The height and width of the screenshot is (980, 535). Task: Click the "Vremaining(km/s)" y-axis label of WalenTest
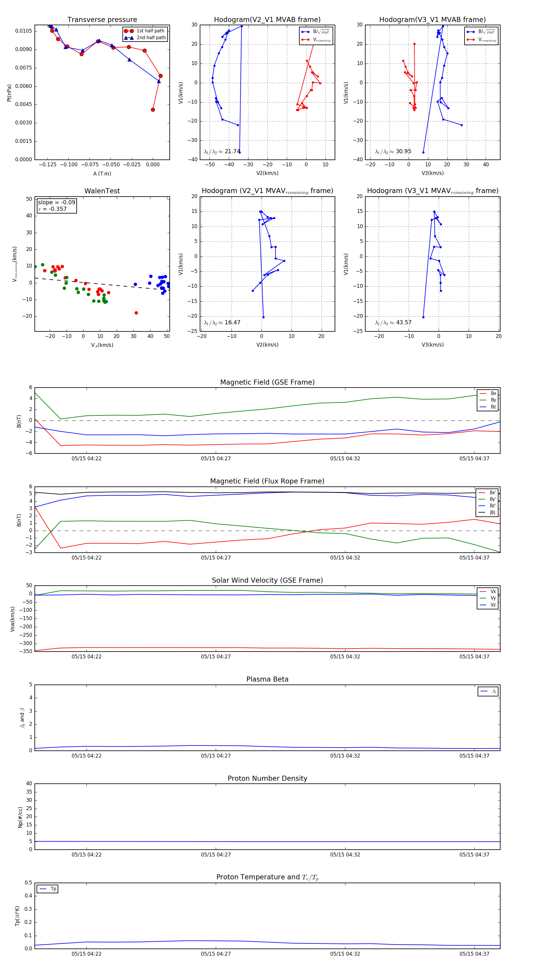15,264
